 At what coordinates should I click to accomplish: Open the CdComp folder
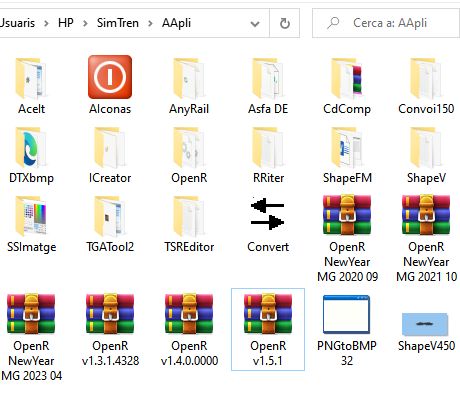[346, 79]
